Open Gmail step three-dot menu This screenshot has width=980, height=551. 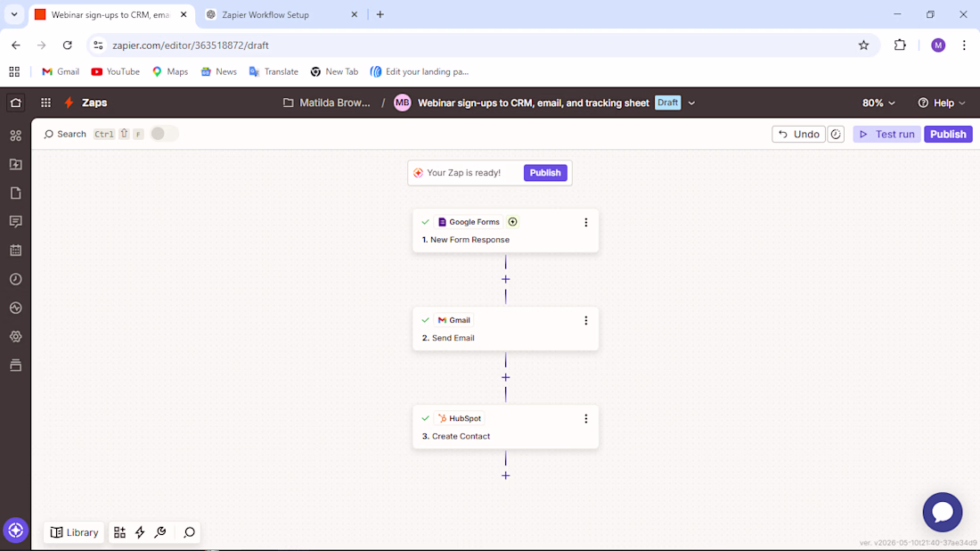[x=585, y=320]
